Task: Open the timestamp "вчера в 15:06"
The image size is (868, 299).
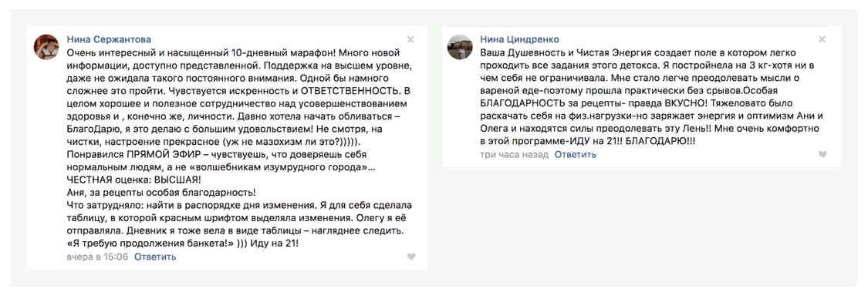Action: [x=97, y=257]
